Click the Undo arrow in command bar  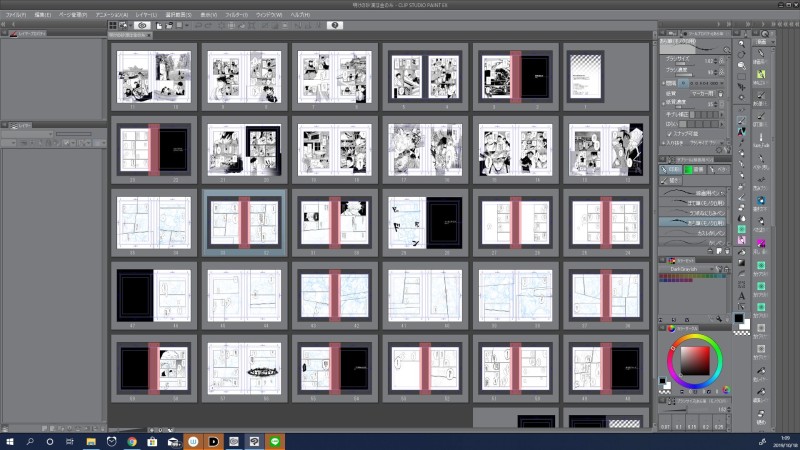pos(198,26)
